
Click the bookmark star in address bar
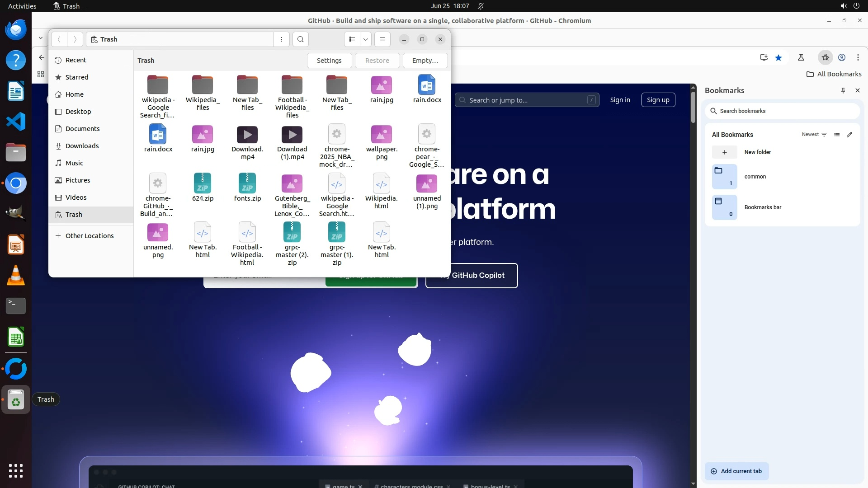778,57
